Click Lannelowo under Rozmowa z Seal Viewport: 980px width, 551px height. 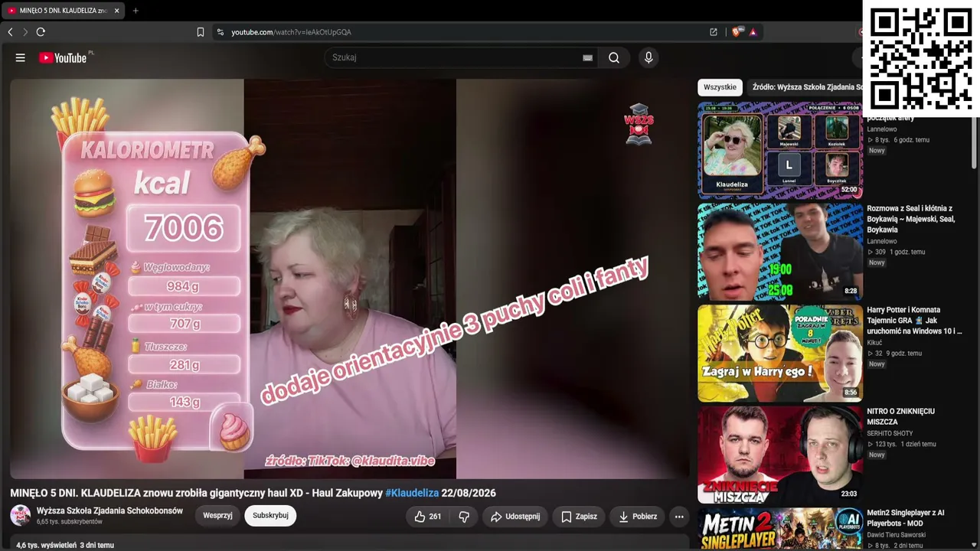(x=882, y=241)
